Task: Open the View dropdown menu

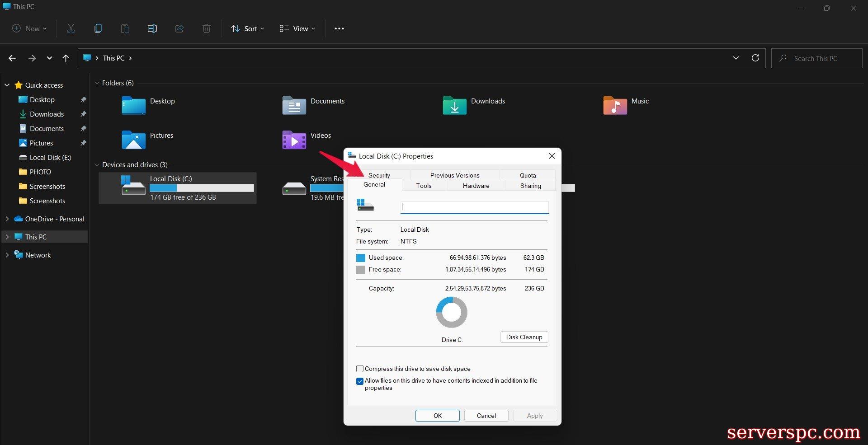Action: tap(297, 28)
